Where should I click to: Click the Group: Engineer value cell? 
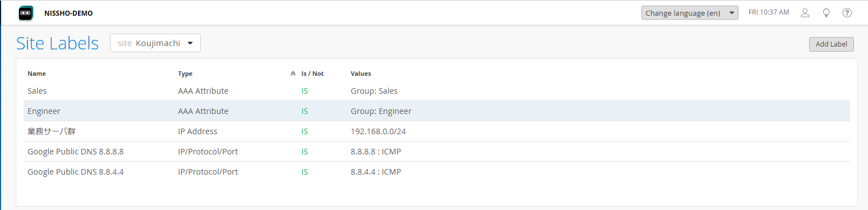pyautogui.click(x=381, y=111)
